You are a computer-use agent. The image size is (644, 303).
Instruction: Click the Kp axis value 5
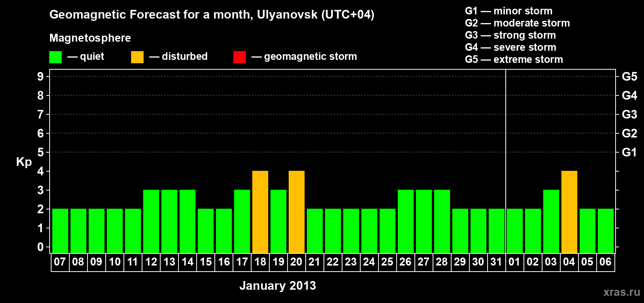(x=41, y=152)
